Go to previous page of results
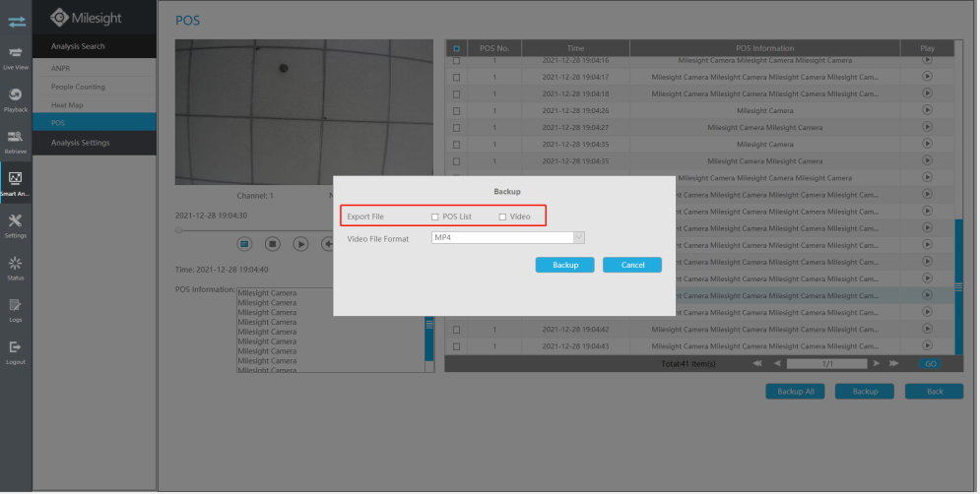980x494 pixels. (777, 363)
